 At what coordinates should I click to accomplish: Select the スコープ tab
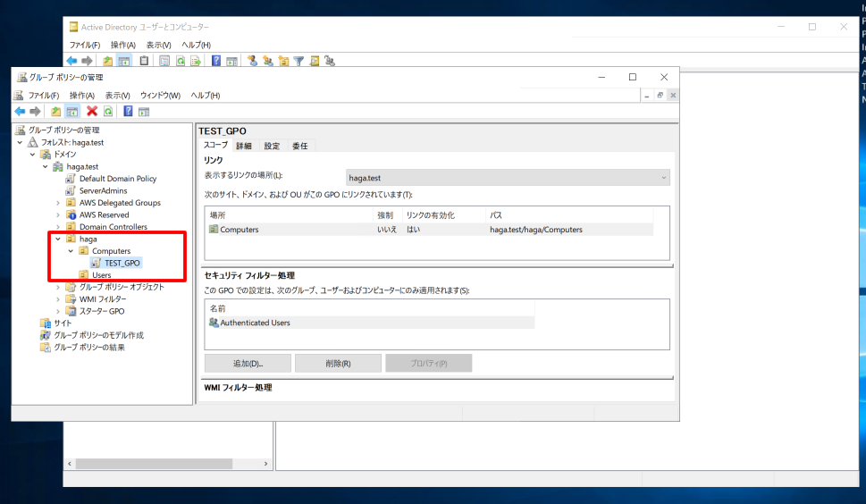[x=215, y=145]
